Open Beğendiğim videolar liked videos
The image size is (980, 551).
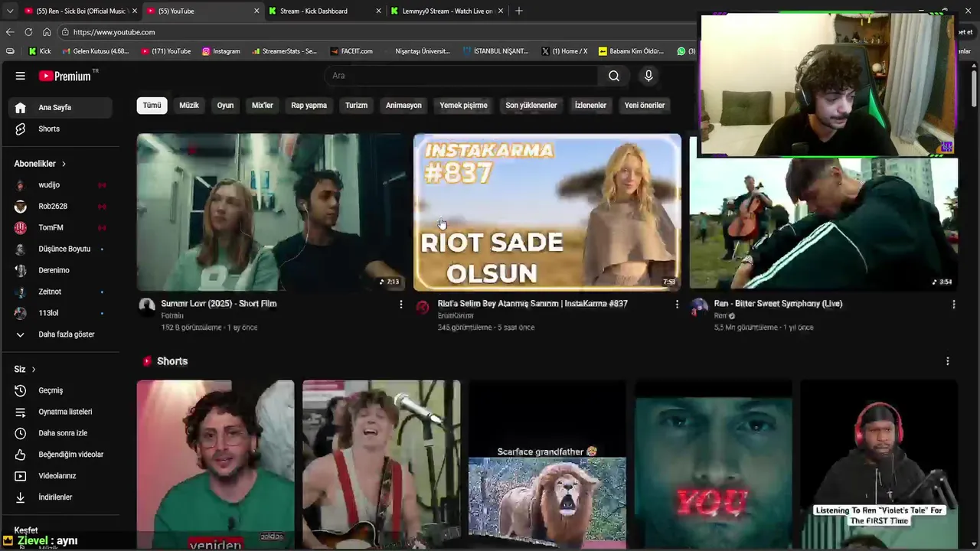pos(60,455)
